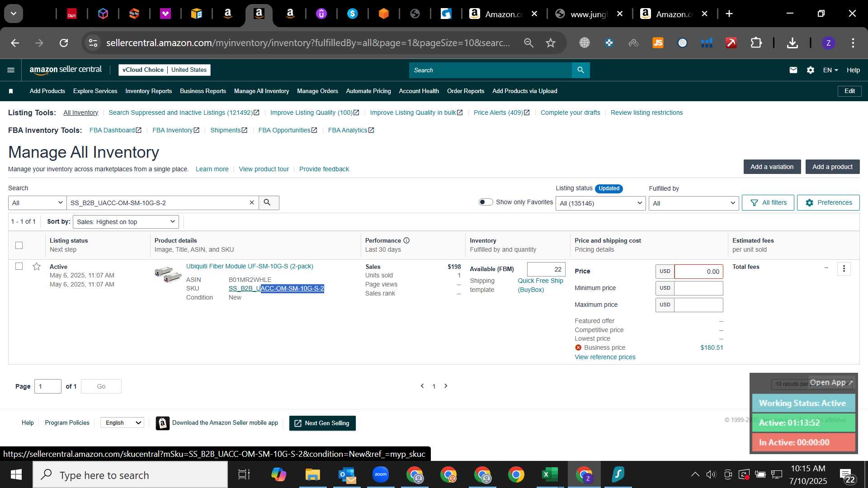Click the View reference prices link
Viewport: 868px width, 488px height.
pos(605,357)
